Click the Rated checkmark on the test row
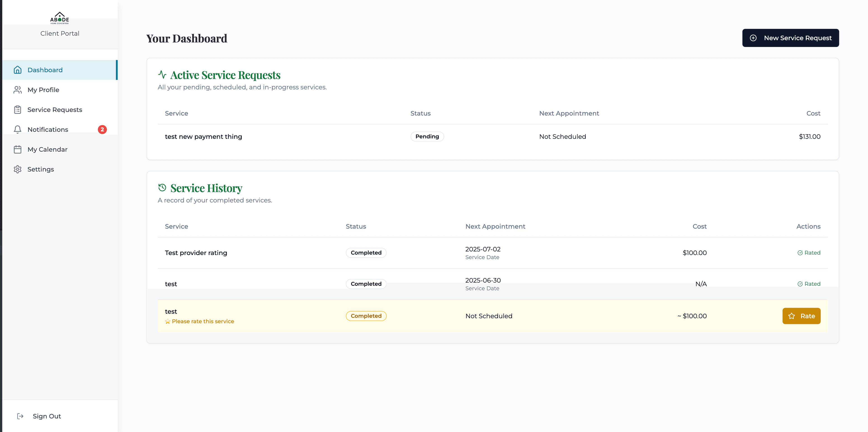 [801, 284]
